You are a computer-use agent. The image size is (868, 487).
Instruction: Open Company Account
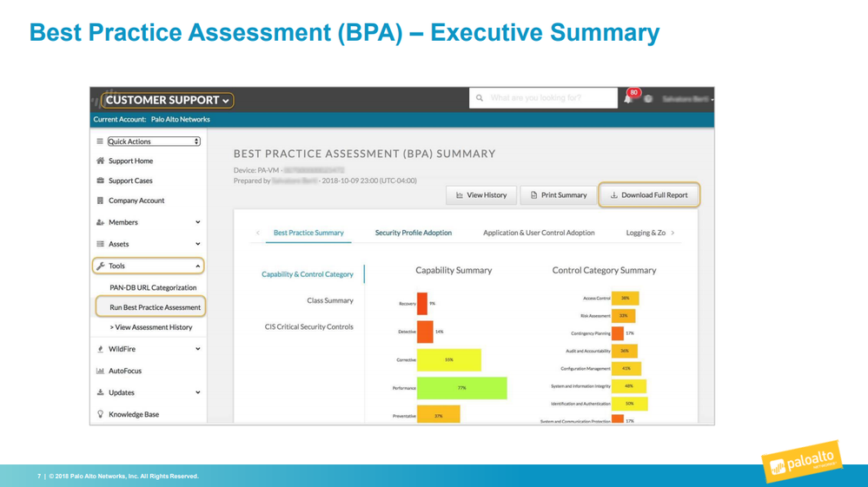click(136, 201)
